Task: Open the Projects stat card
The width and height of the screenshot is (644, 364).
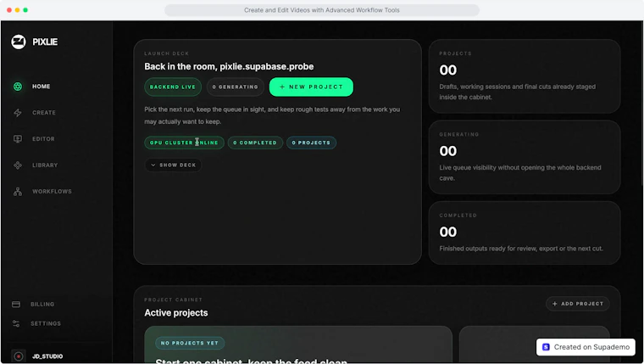Action: pos(525,76)
